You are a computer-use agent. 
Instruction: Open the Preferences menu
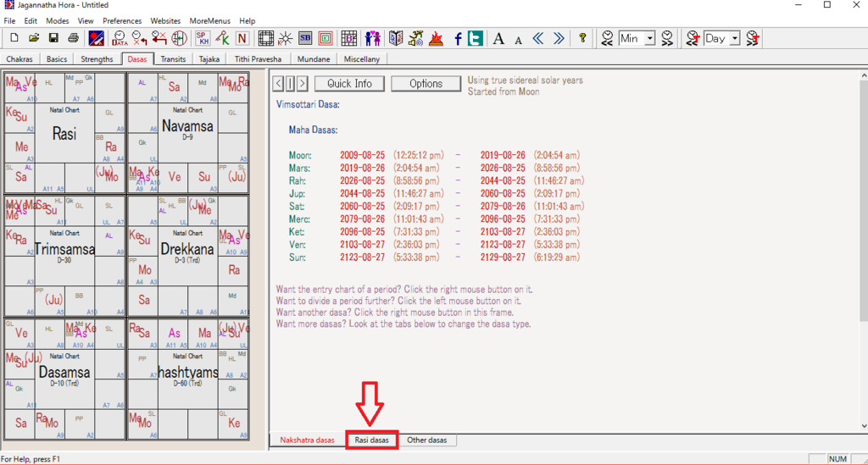(122, 20)
